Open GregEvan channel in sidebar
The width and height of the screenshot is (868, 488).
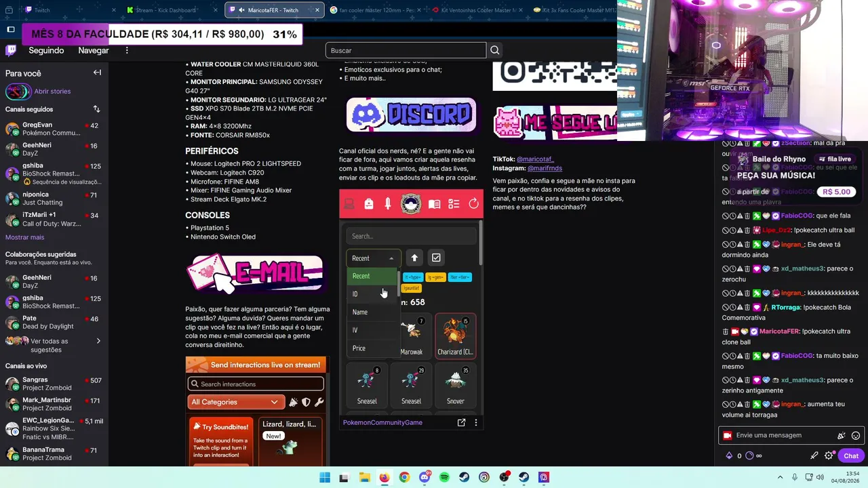pyautogui.click(x=54, y=129)
